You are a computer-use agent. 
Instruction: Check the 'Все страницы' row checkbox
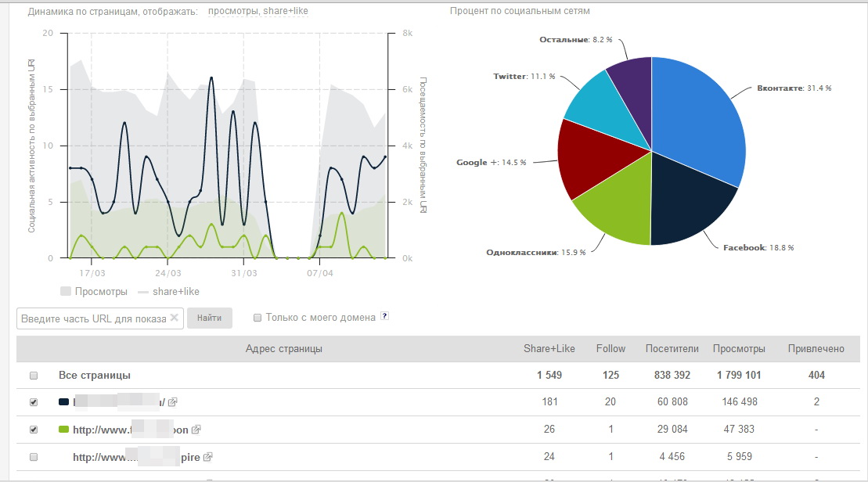pos(33,376)
